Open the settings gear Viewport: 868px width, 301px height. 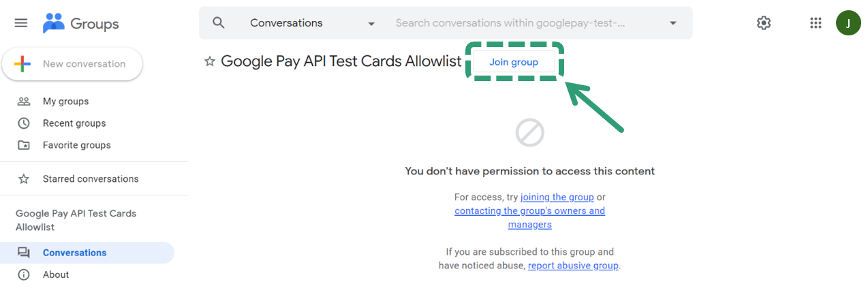point(764,23)
